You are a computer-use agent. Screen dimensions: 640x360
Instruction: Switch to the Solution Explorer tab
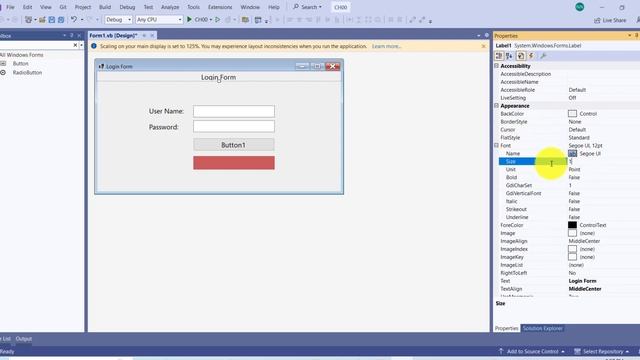[x=542, y=328]
